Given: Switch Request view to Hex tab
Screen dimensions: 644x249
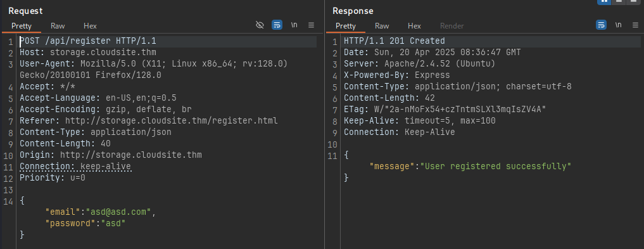Looking at the screenshot, I should coord(90,26).
